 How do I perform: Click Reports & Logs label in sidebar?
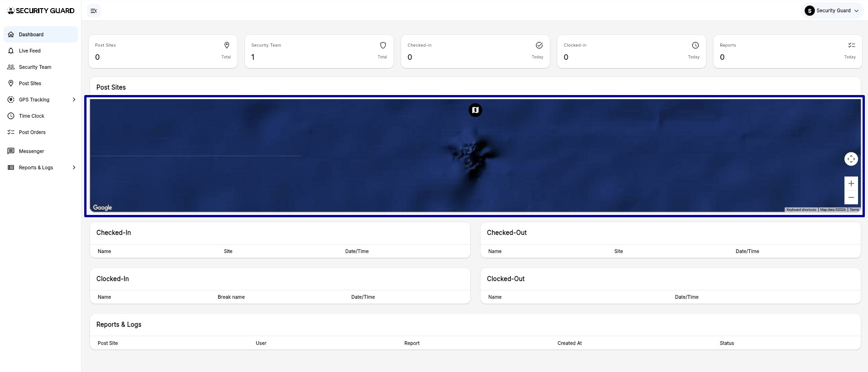pyautogui.click(x=36, y=167)
